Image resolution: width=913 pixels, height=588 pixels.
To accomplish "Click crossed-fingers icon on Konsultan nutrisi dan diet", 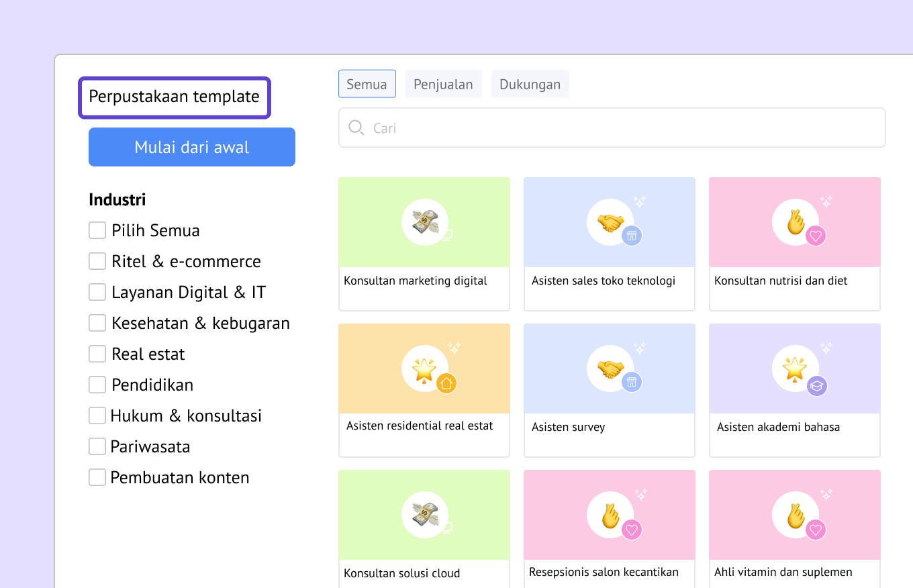I will pyautogui.click(x=795, y=222).
